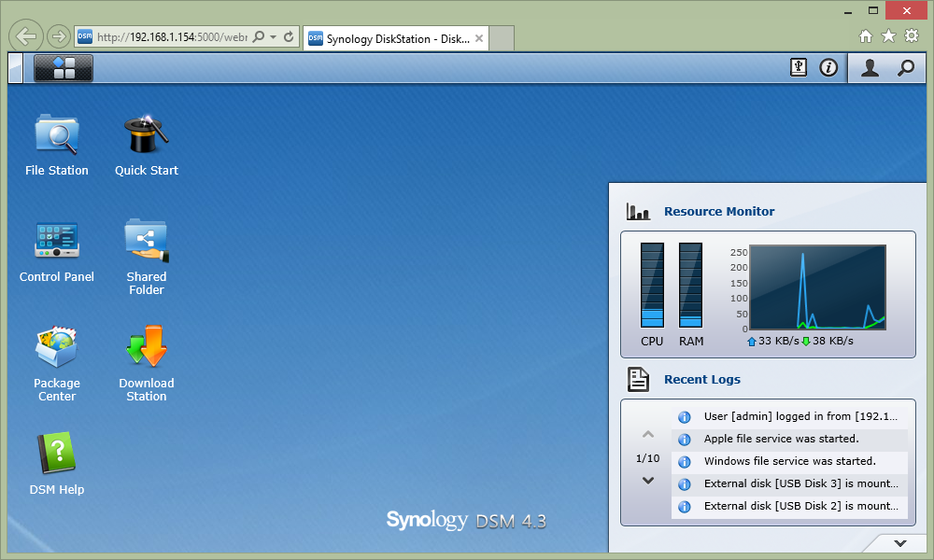Open browser tools gear menu

coord(912,36)
